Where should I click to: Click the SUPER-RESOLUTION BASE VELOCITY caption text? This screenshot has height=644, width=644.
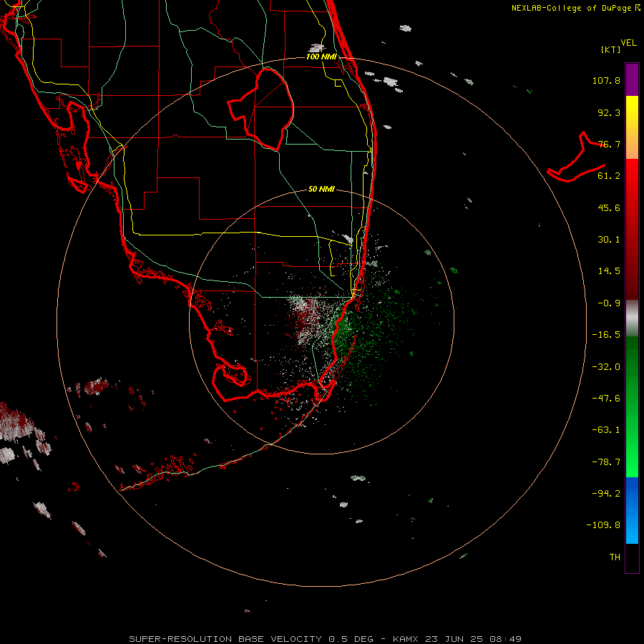coord(225,639)
